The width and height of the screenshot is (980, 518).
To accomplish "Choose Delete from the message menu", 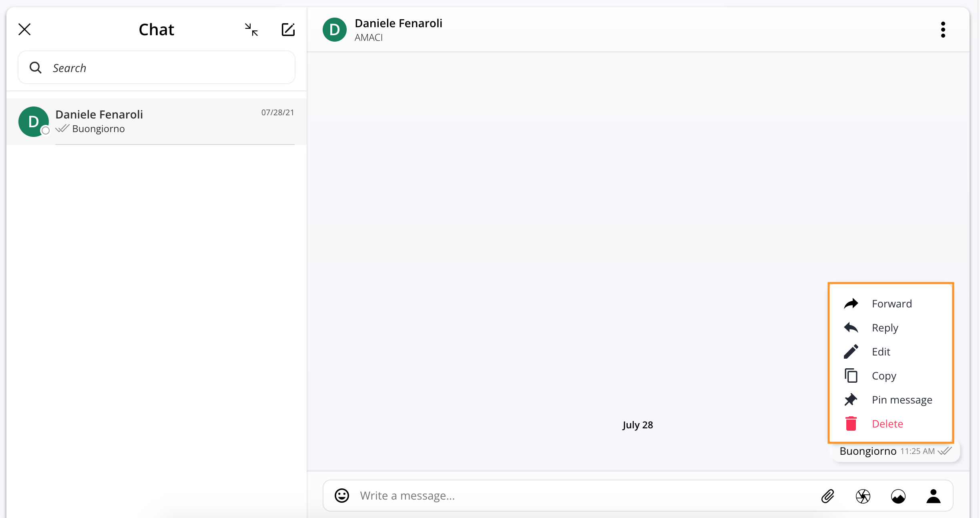I will [x=891, y=424].
